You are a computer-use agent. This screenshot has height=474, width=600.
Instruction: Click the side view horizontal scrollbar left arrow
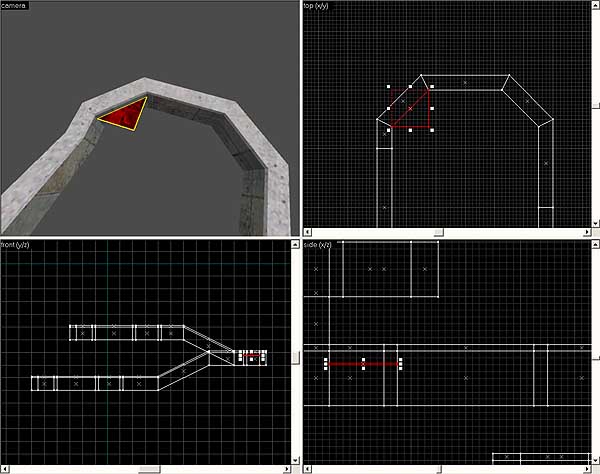pyautogui.click(x=308, y=469)
